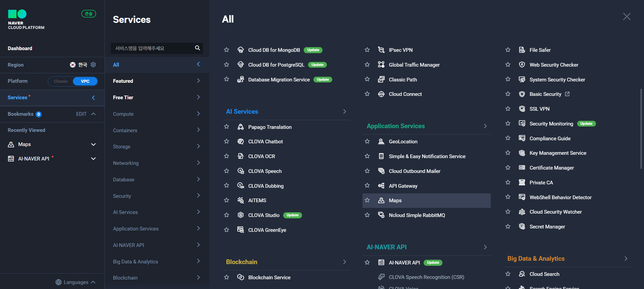The height and width of the screenshot is (289, 644).
Task: Click the Secret Manager icon
Action: tap(522, 226)
